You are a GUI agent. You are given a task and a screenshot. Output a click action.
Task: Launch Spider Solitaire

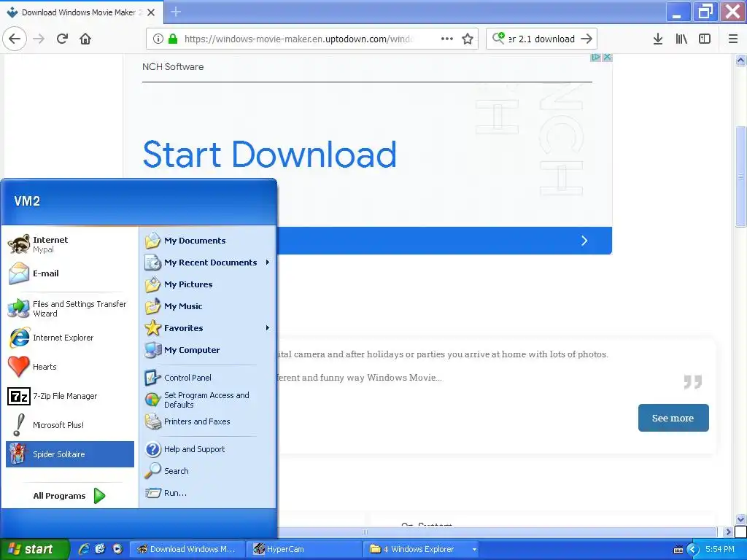(x=70, y=454)
